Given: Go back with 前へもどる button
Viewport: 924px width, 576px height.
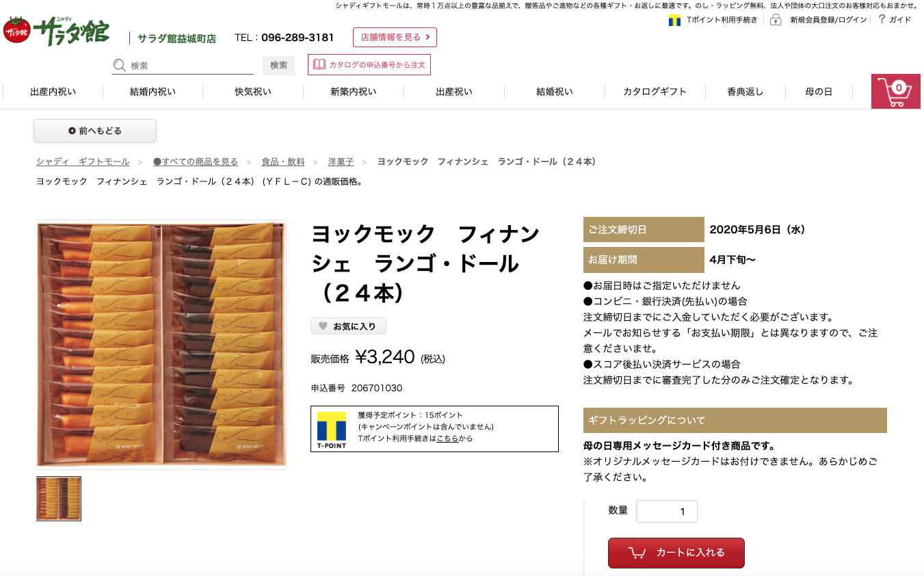Looking at the screenshot, I should (x=95, y=131).
